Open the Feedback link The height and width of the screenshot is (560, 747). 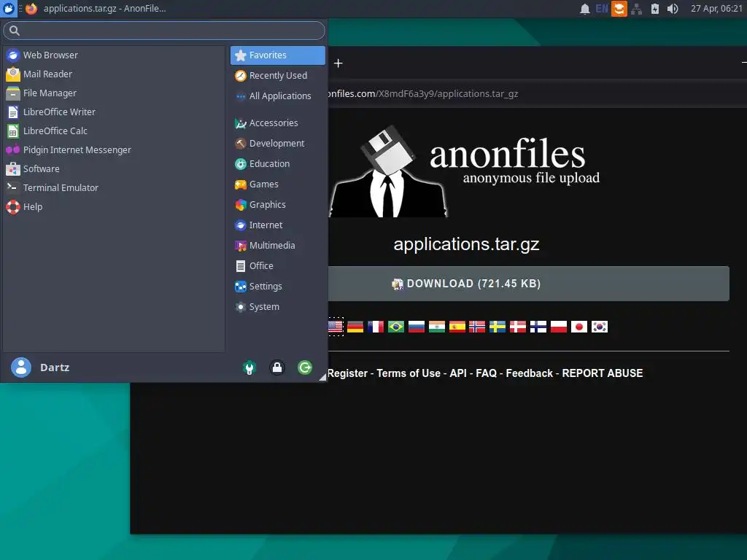click(x=530, y=373)
